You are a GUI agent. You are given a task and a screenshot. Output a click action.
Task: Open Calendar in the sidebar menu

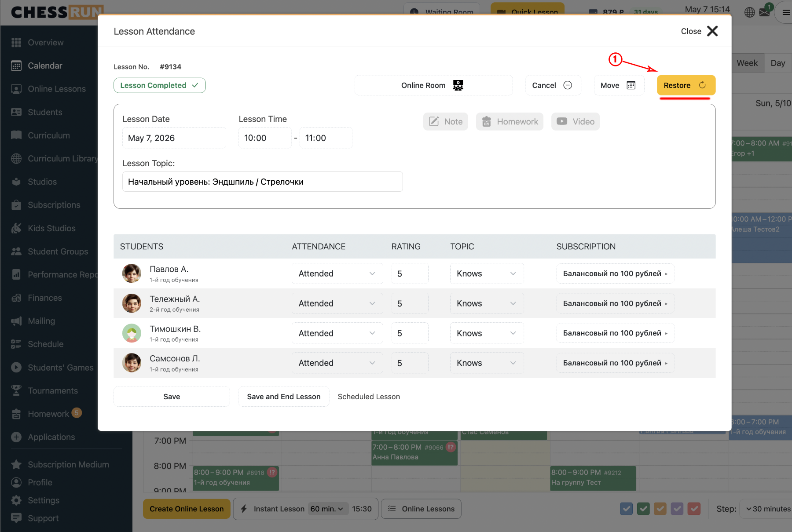click(x=45, y=66)
